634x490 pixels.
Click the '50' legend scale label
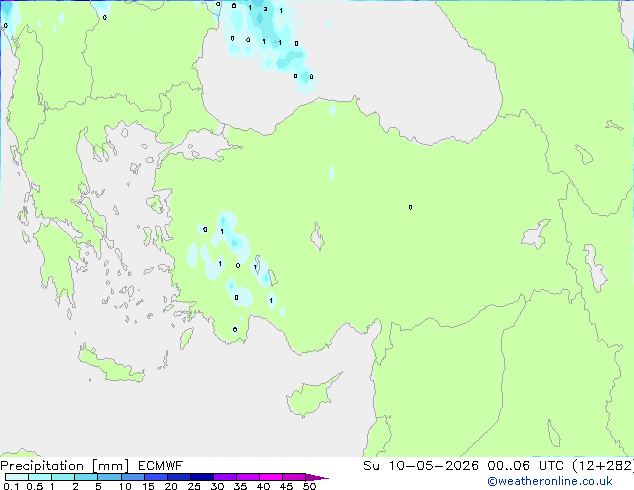coord(309,486)
